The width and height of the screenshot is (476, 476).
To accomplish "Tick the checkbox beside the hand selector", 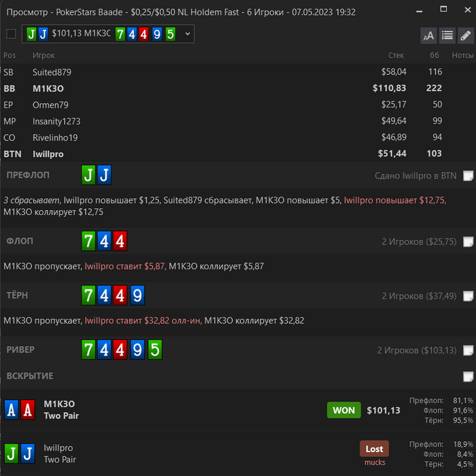I will coord(12,34).
